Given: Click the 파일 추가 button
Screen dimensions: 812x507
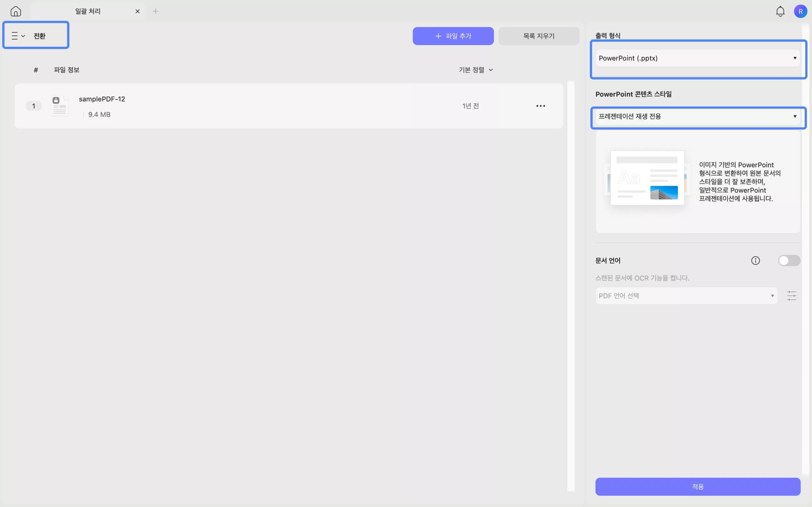Looking at the screenshot, I should click(x=453, y=36).
